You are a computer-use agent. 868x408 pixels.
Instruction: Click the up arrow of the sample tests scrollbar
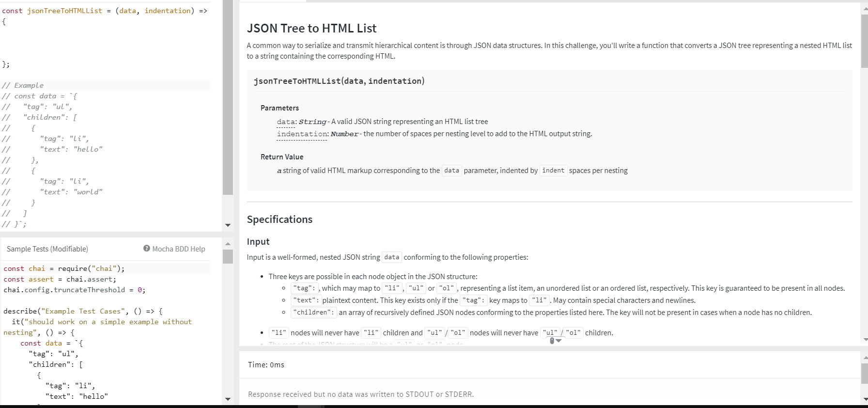(x=228, y=243)
